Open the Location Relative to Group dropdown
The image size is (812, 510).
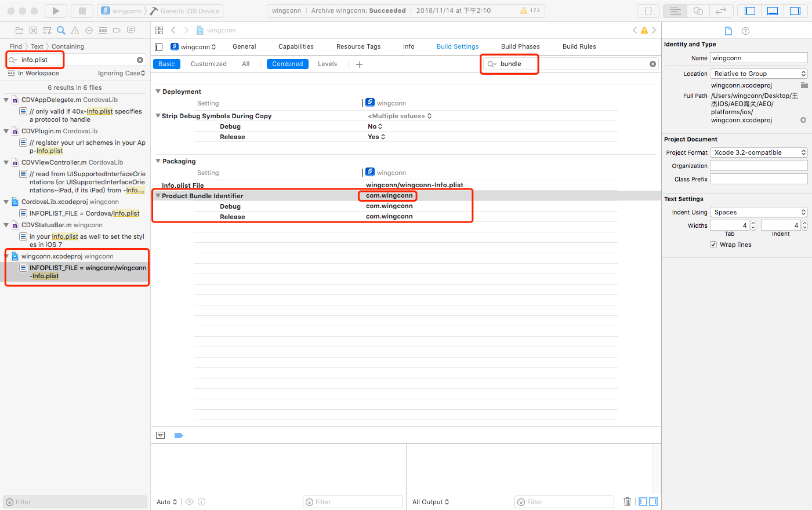coord(759,74)
